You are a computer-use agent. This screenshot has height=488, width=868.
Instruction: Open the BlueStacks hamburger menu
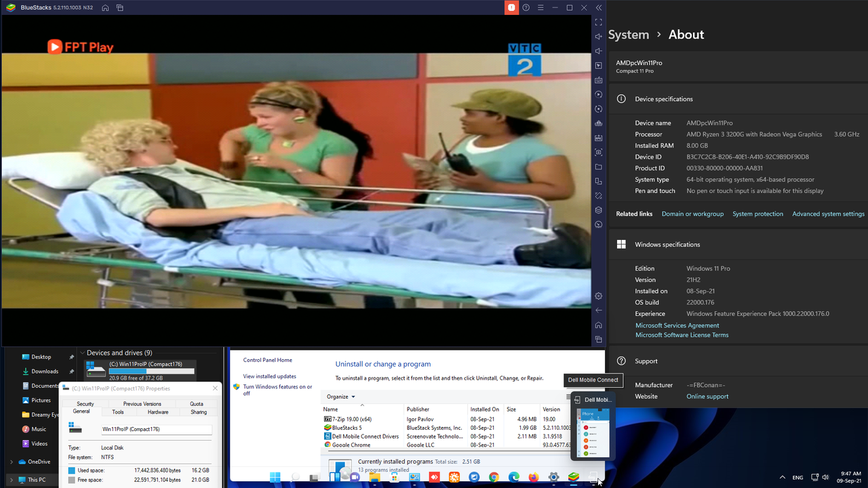(540, 7)
